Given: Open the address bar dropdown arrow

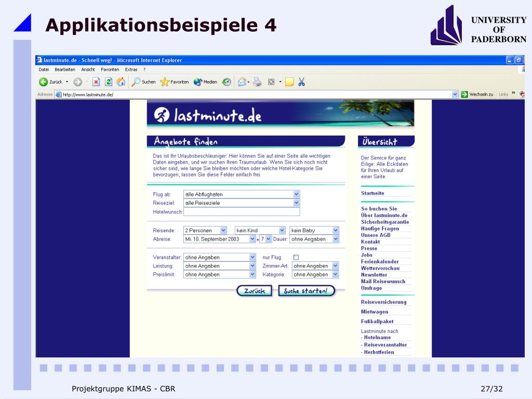Looking at the screenshot, I should click(455, 95).
